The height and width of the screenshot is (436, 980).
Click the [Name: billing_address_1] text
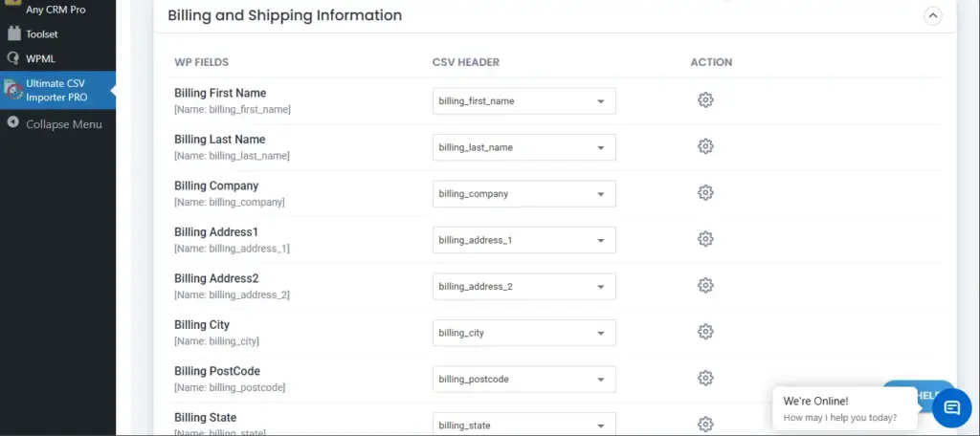[x=232, y=249]
